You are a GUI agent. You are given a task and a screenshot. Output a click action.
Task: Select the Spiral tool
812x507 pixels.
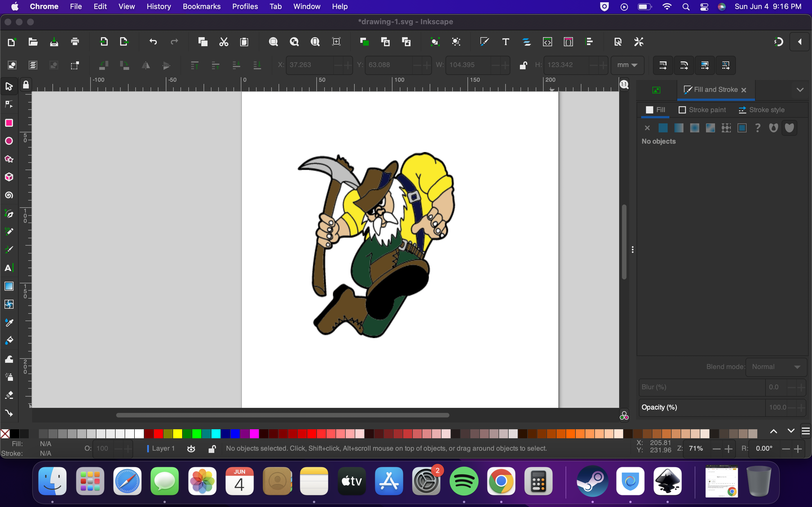9,195
